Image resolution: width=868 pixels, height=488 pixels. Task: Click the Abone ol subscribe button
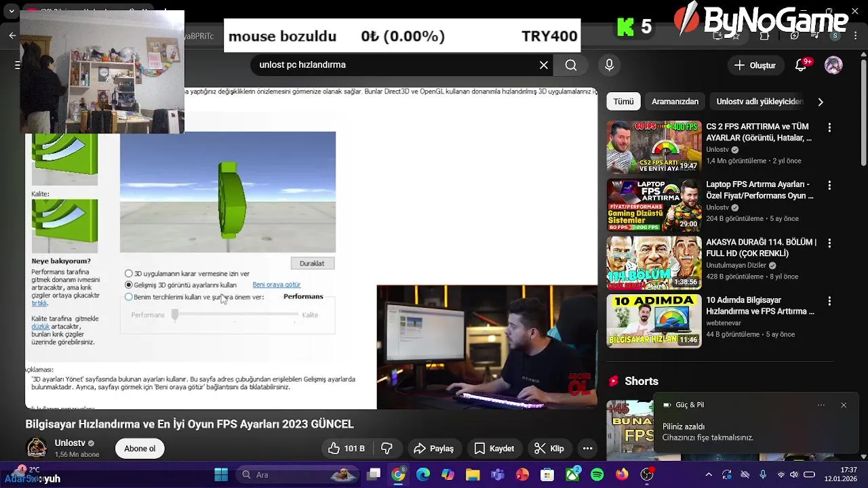tap(140, 449)
